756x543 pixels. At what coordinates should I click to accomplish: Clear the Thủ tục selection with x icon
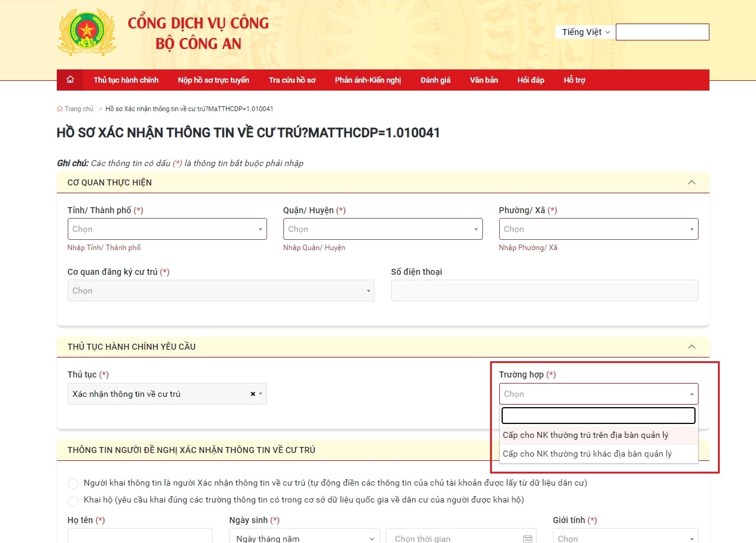click(x=253, y=394)
